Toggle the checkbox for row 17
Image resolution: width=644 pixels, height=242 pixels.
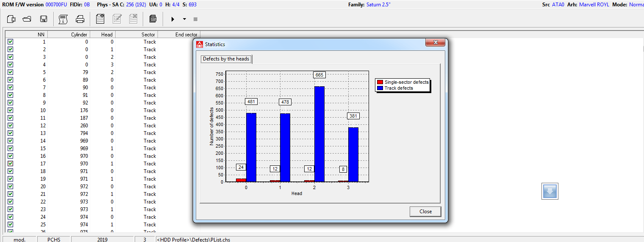(11, 164)
